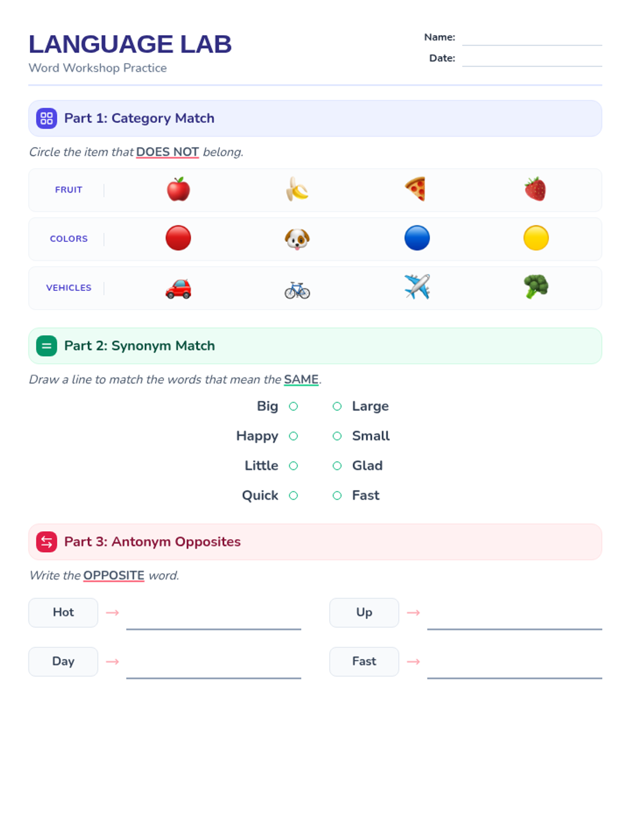The width and height of the screenshot is (630, 840).
Task: Pick the yellow circle in the Colors row
Action: tap(536, 238)
